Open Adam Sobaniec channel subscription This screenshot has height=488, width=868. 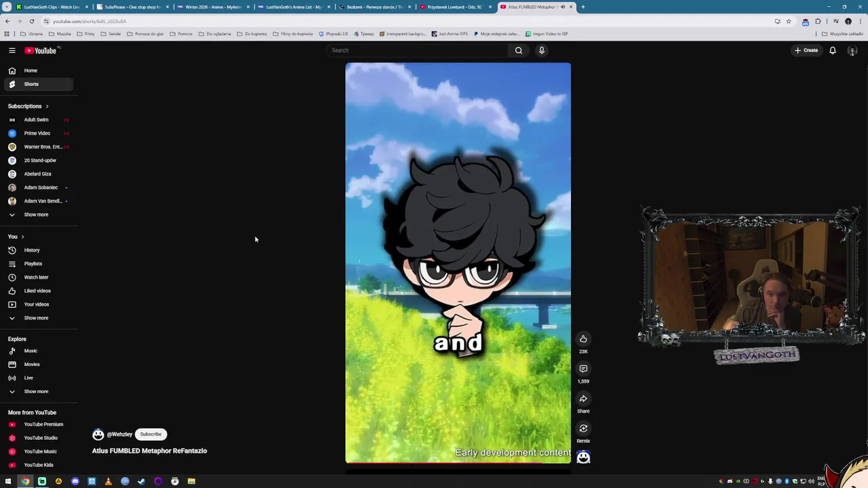pyautogui.click(x=38, y=188)
